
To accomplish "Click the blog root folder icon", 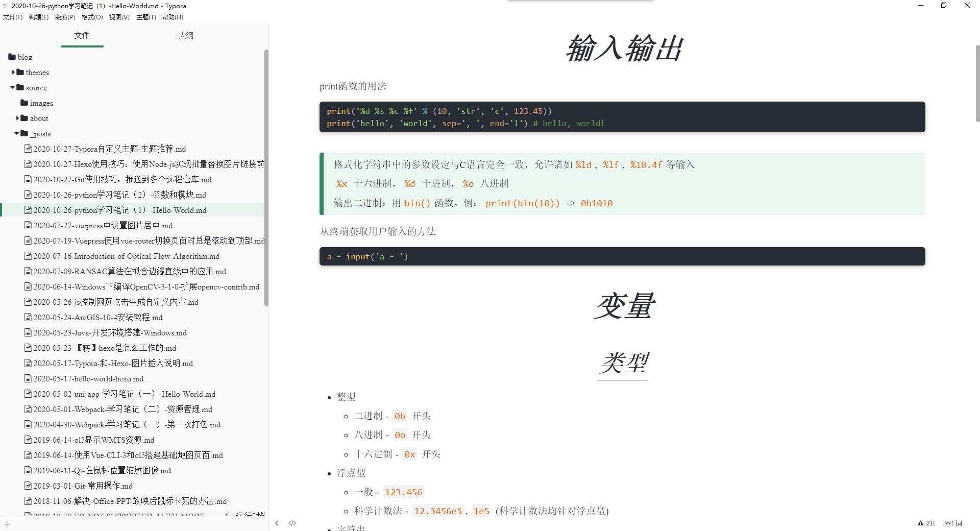I will pyautogui.click(x=12, y=57).
